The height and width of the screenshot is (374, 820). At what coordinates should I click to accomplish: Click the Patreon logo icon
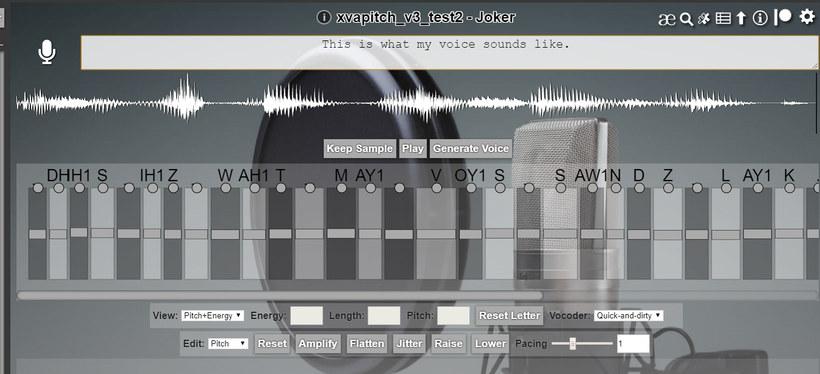click(x=783, y=17)
